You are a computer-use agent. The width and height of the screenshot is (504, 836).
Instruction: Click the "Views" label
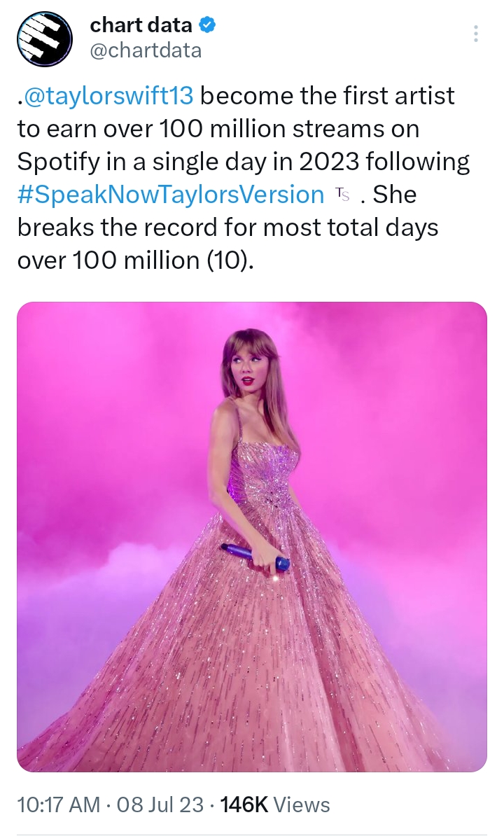click(302, 804)
